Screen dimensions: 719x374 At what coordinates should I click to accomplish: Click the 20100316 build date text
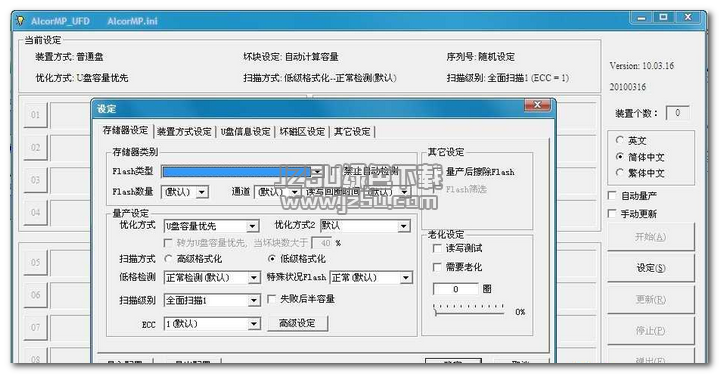tap(627, 87)
